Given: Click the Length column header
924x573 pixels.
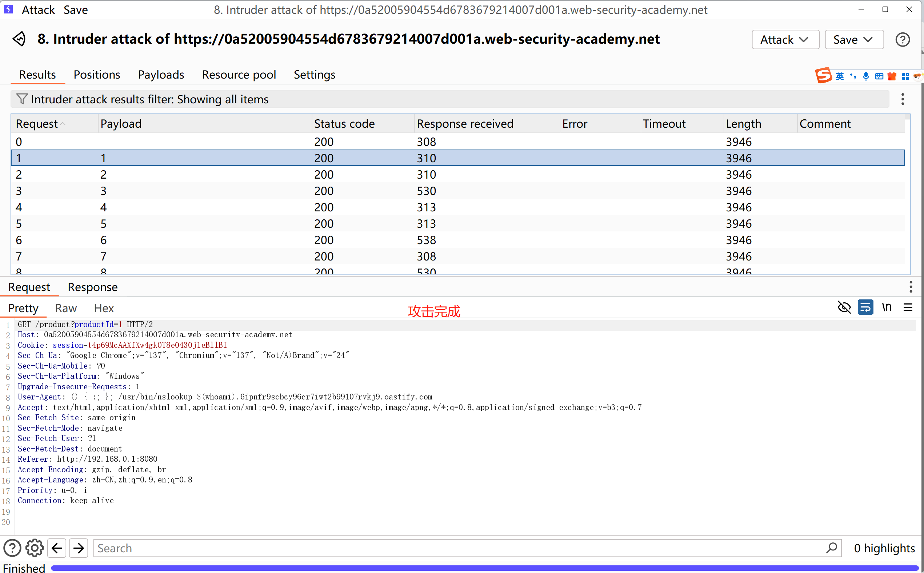Looking at the screenshot, I should pos(743,124).
